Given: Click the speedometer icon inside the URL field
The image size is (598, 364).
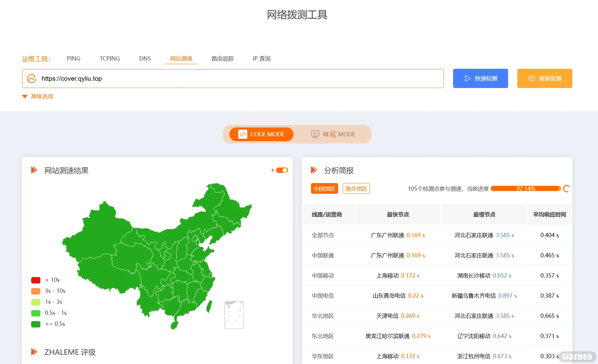Looking at the screenshot, I should pos(32,79).
